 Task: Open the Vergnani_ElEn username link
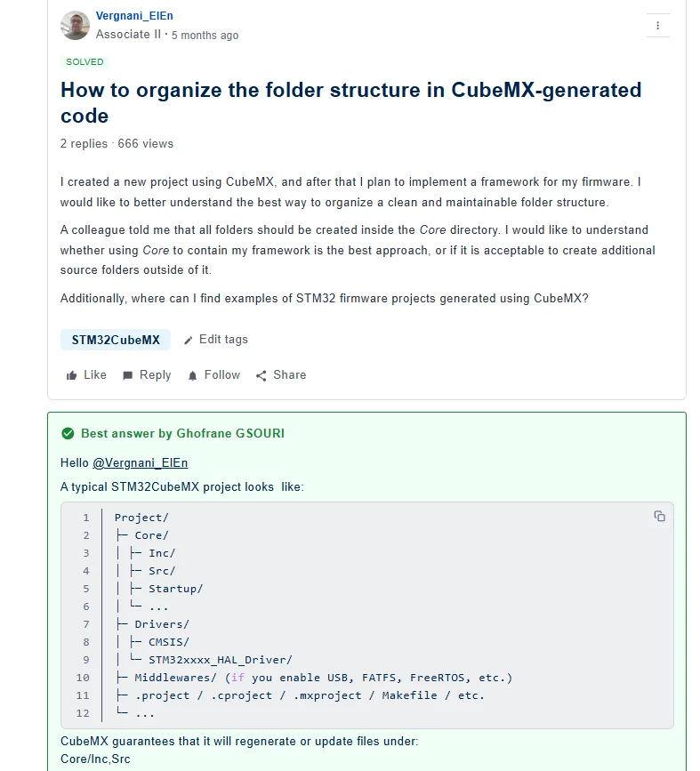(134, 16)
